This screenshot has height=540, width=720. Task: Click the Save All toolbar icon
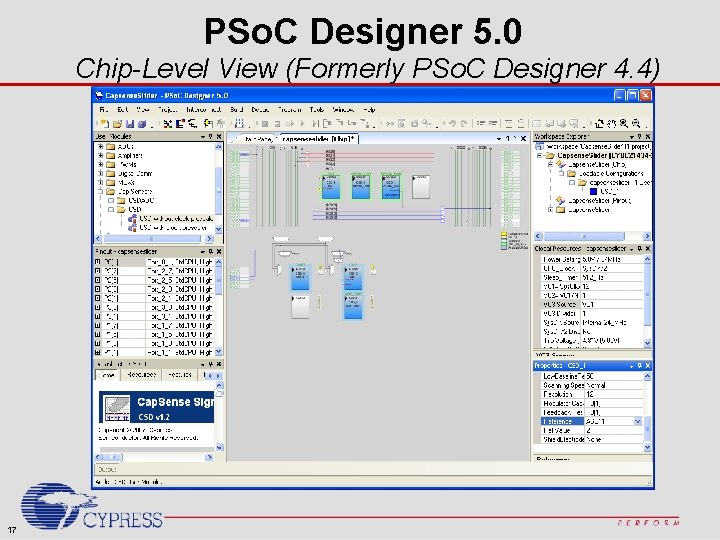(x=142, y=124)
